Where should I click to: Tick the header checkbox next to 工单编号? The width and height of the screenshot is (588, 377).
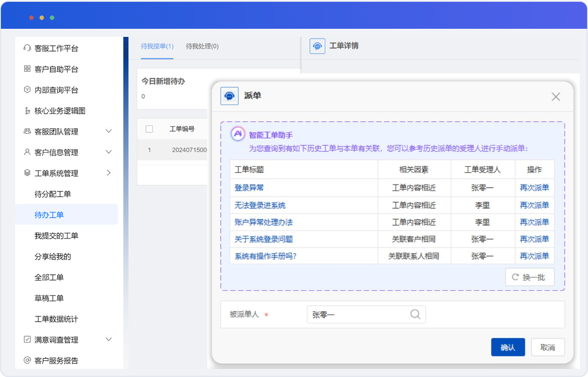pos(149,129)
